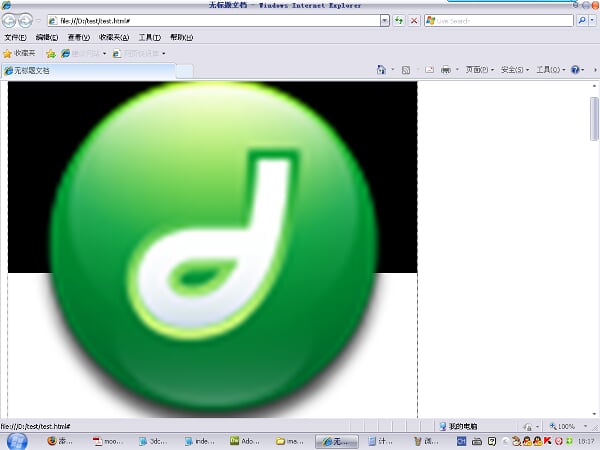
Task: Expand the address bar history dropdown
Action: point(385,21)
